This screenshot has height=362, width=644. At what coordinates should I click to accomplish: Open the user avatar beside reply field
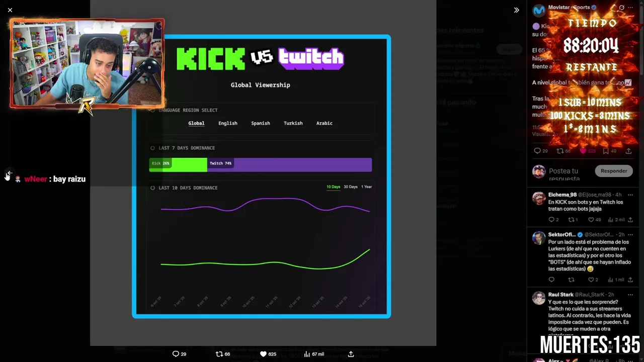539,171
